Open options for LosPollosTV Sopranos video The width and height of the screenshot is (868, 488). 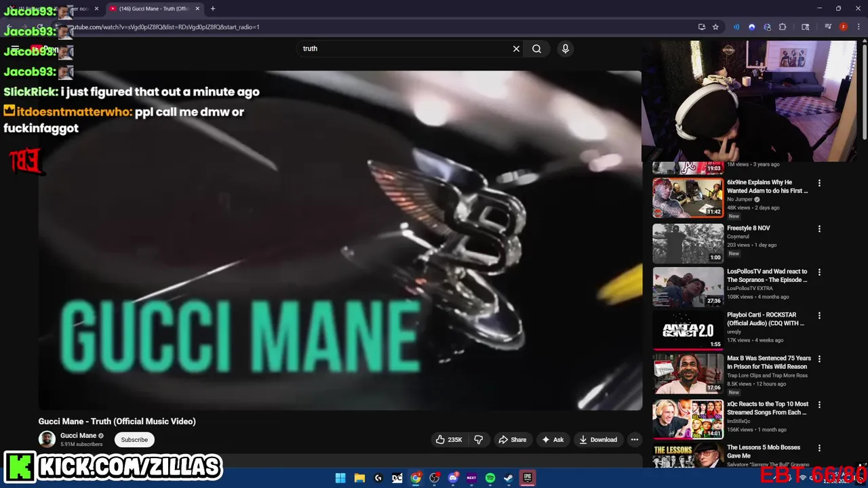click(x=819, y=272)
